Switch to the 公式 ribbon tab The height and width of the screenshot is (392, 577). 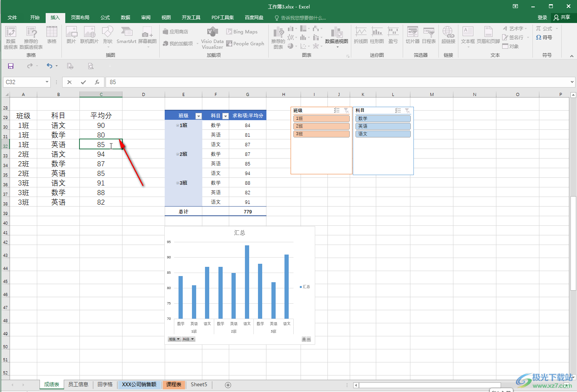tap(105, 18)
